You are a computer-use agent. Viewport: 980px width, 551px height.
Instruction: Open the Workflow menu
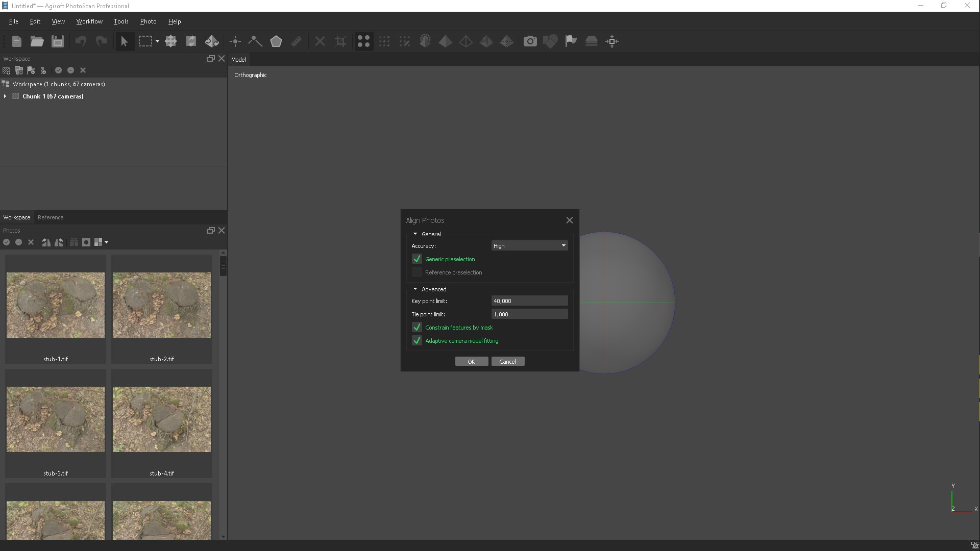pyautogui.click(x=89, y=21)
